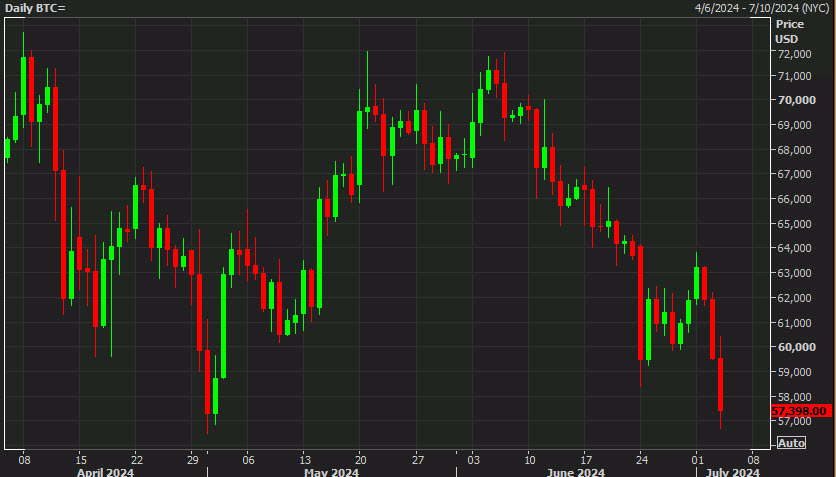
Task: Click the April 2024 month label
Action: (x=105, y=472)
